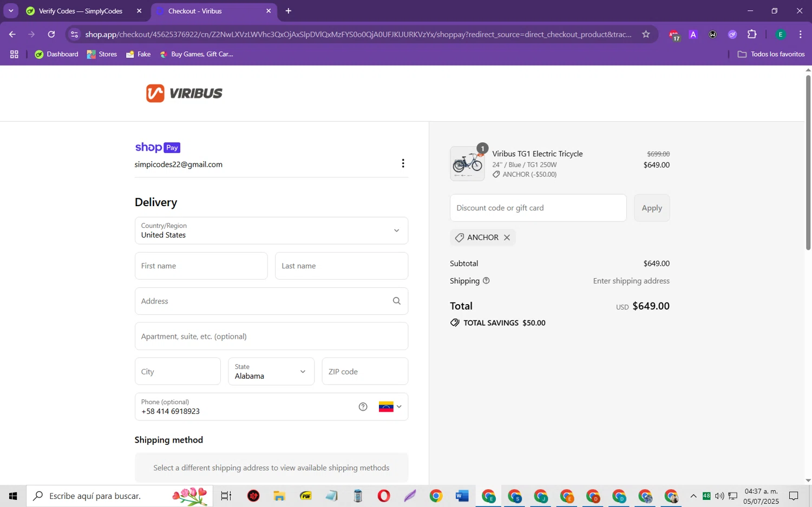This screenshot has height=507, width=812.
Task: Open the tab search dropdown arrow
Action: pos(11,11)
